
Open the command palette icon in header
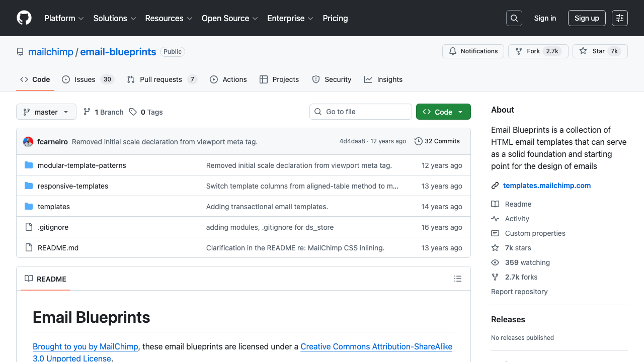(x=619, y=18)
